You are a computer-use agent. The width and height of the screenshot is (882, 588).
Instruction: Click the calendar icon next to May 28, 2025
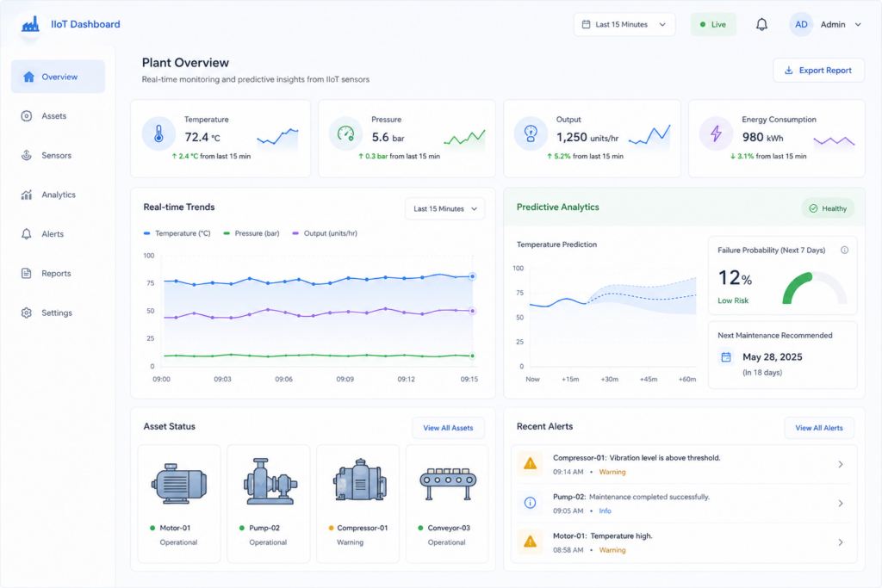pos(726,357)
